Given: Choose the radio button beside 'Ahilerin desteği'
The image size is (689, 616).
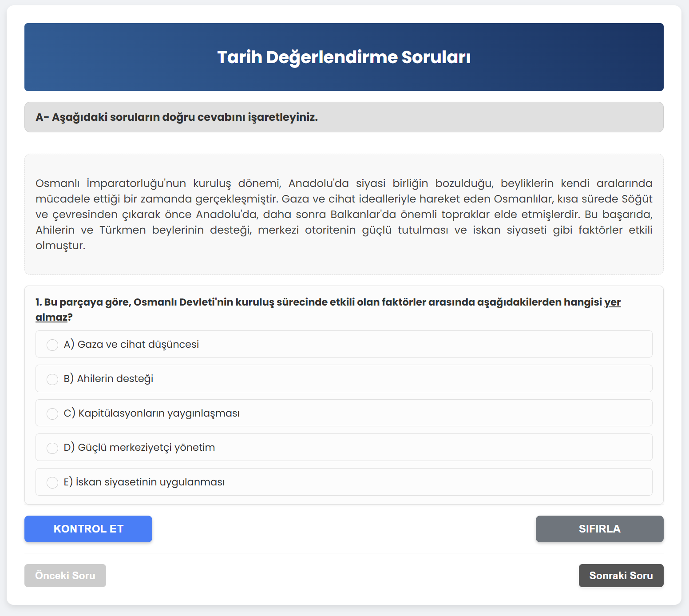Looking at the screenshot, I should [52, 379].
